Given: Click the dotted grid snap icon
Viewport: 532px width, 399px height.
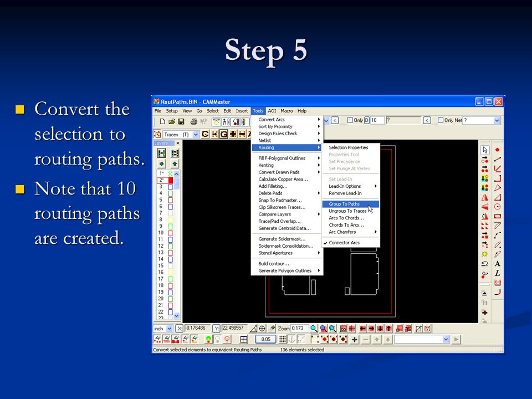Looking at the screenshot, I should [x=282, y=339].
